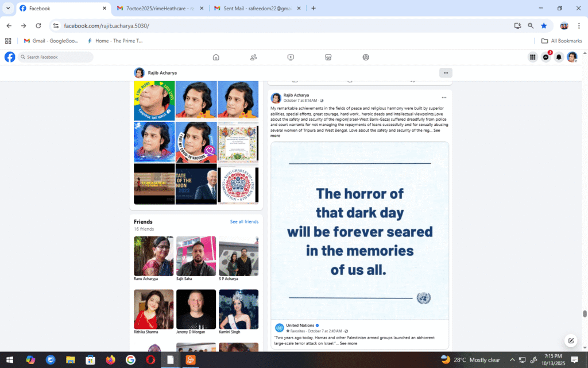Viewport: 588px width, 368px height.
Task: Open profile header three-dot menu
Action: coord(445,72)
